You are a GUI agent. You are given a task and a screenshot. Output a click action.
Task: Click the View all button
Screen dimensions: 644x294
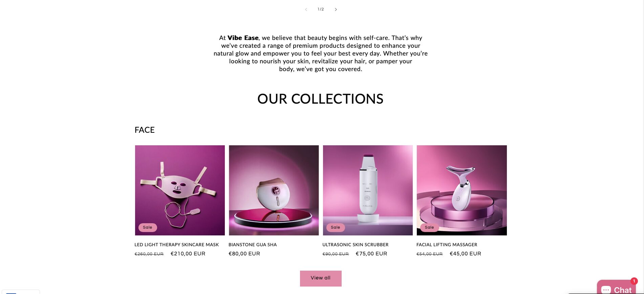click(x=321, y=278)
